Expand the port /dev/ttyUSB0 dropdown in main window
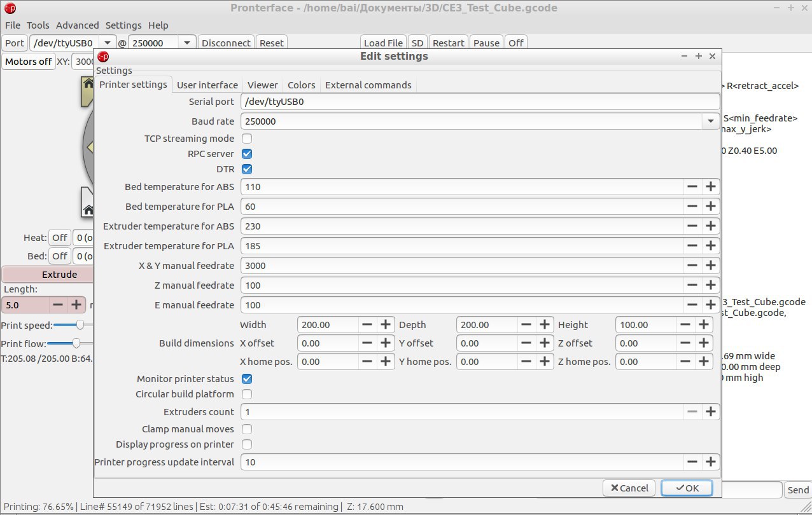The height and width of the screenshot is (515, 812). (x=108, y=43)
